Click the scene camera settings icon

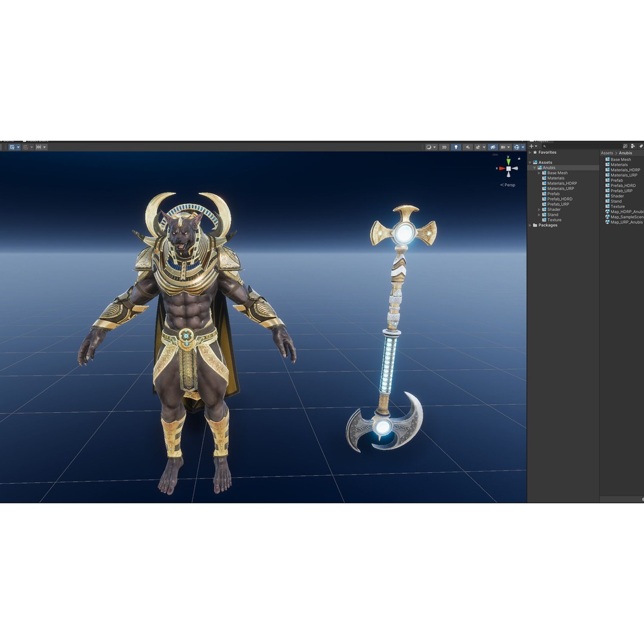pos(503,147)
